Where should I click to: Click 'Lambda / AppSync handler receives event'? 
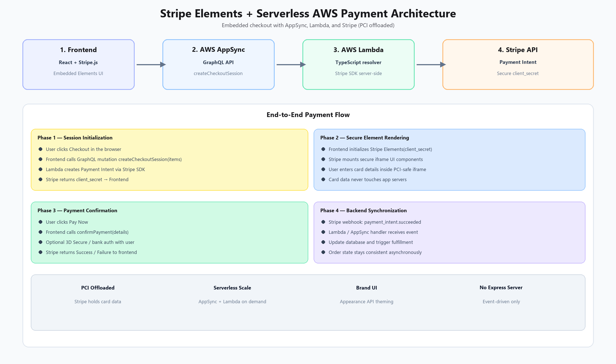click(373, 232)
